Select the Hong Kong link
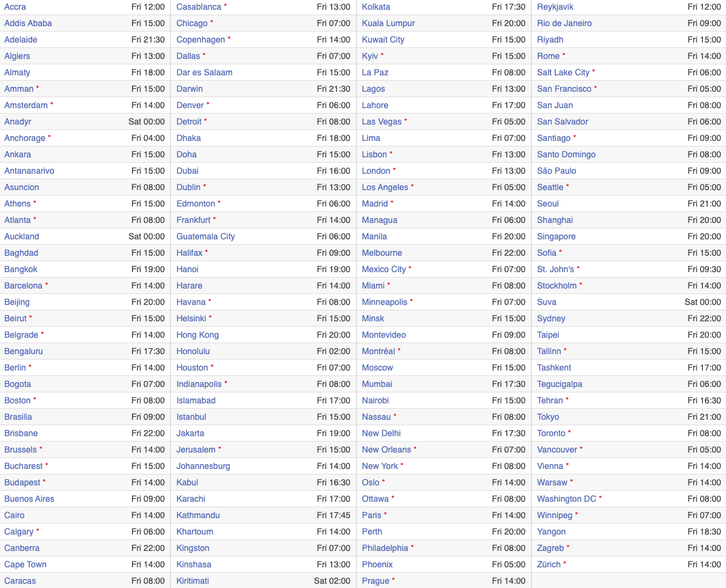 point(197,335)
